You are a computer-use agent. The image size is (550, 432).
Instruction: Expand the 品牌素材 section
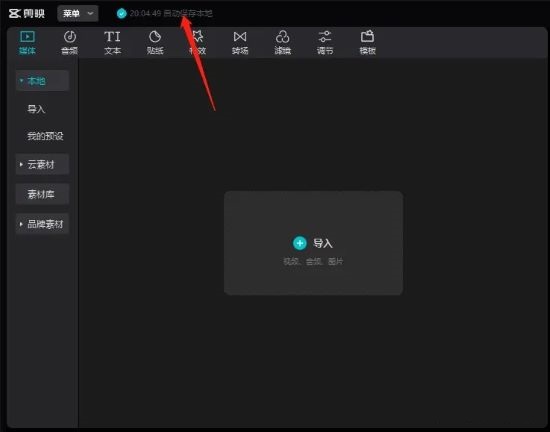pyautogui.click(x=42, y=224)
